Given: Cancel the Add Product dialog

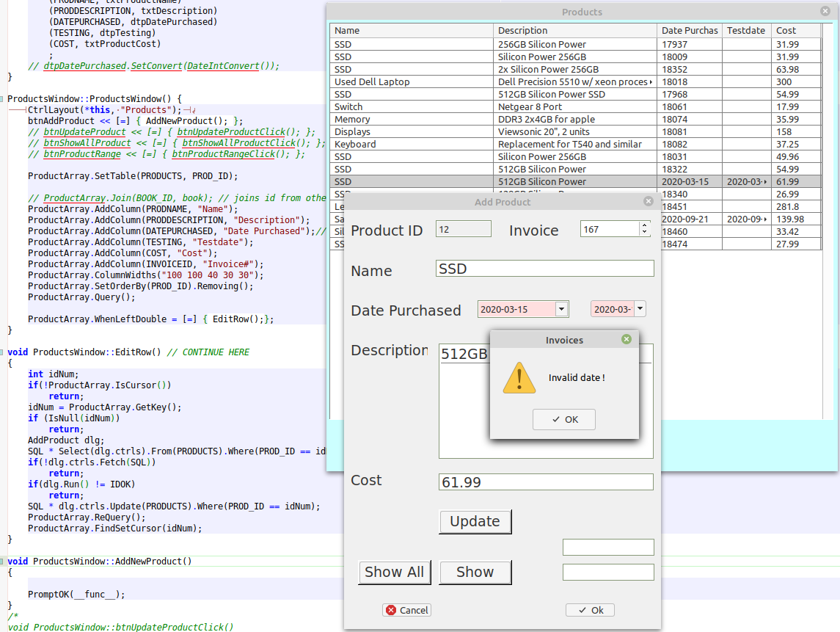Looking at the screenshot, I should (407, 610).
